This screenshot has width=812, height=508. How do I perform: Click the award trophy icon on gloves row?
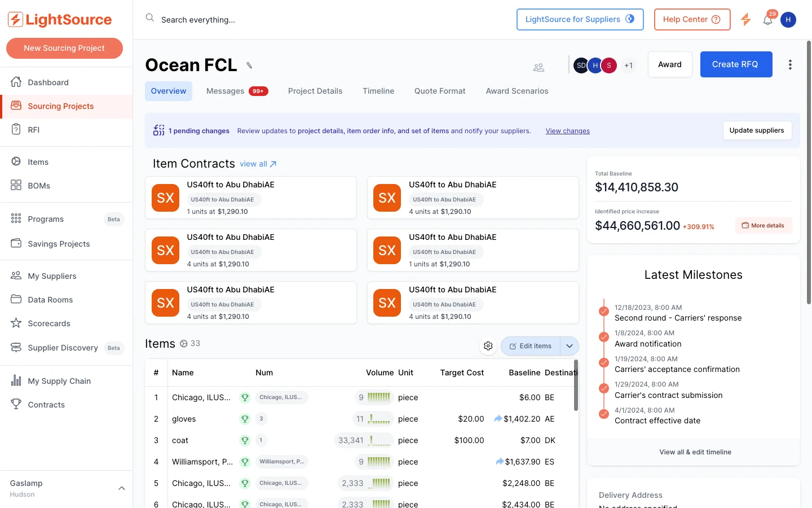(x=245, y=419)
